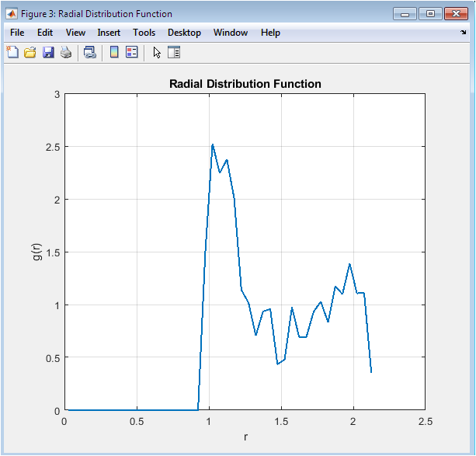Open the Edit menu
Image resolution: width=476 pixels, height=456 pixels.
45,33
